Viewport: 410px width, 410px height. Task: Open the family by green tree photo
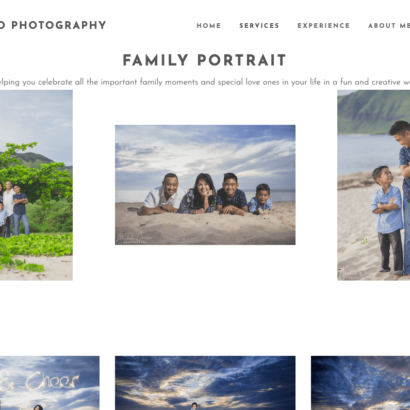coord(36,185)
